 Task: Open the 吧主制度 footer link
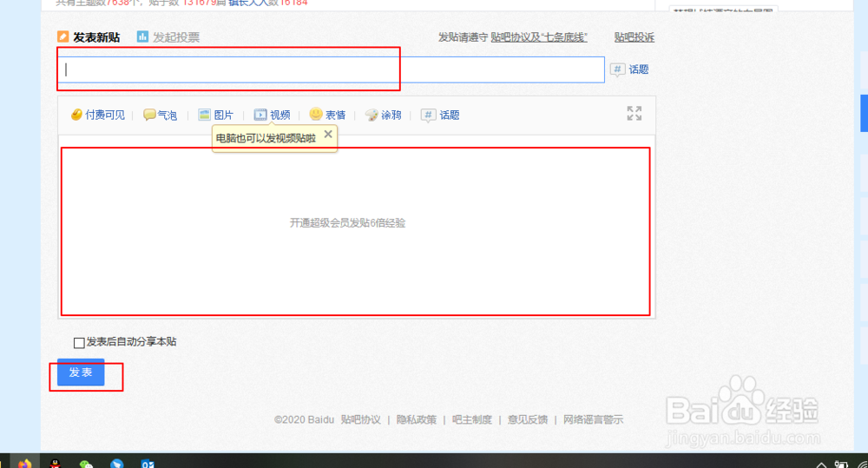tap(472, 420)
